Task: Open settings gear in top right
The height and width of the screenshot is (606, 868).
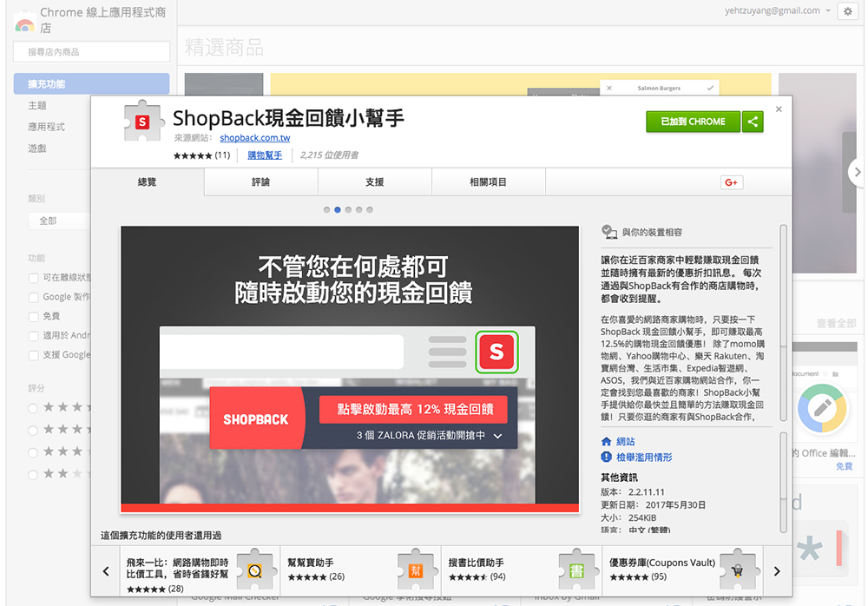Action: pyautogui.click(x=847, y=11)
